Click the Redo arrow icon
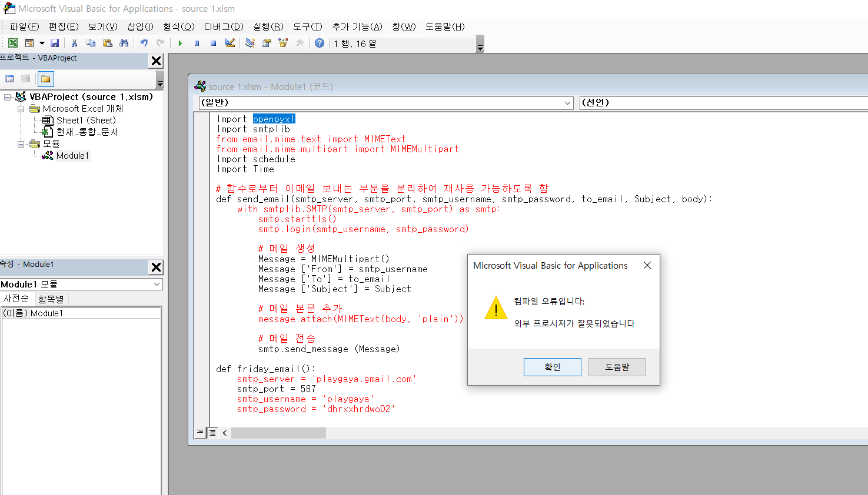This screenshot has height=495, width=868. (160, 43)
